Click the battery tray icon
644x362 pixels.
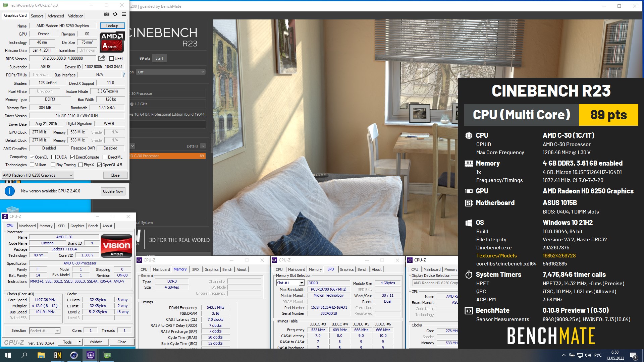point(572,355)
